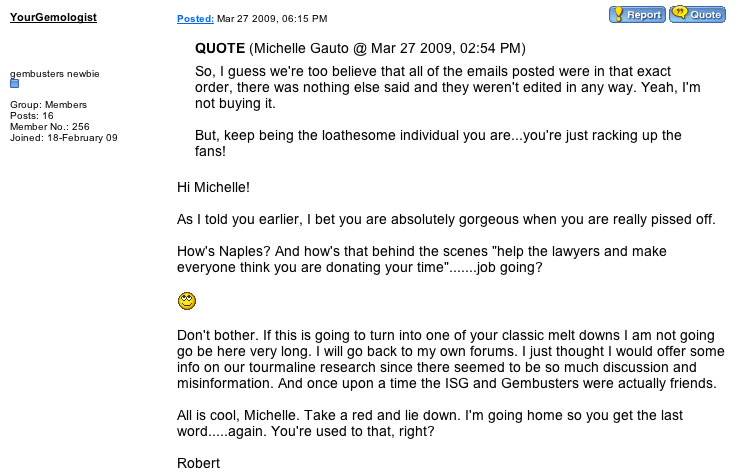This screenshot has width=737, height=476.
Task: Click the 'Hi Michelle!' greeting line
Action: (213, 187)
